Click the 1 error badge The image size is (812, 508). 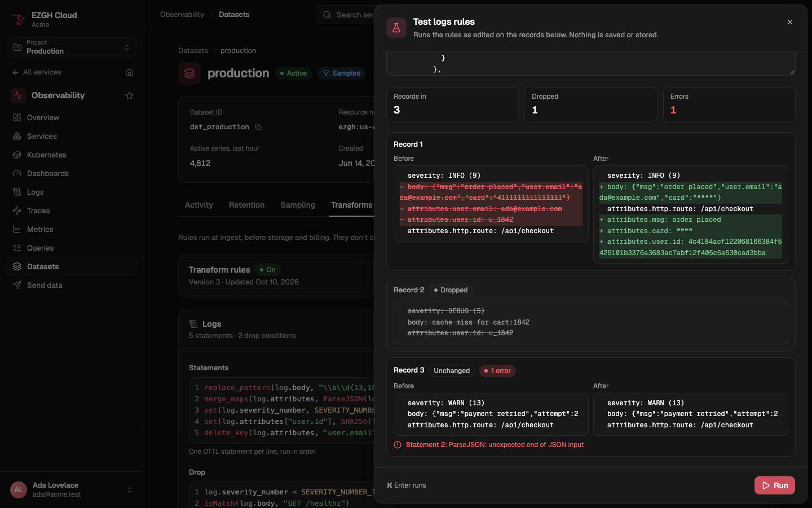[497, 371]
